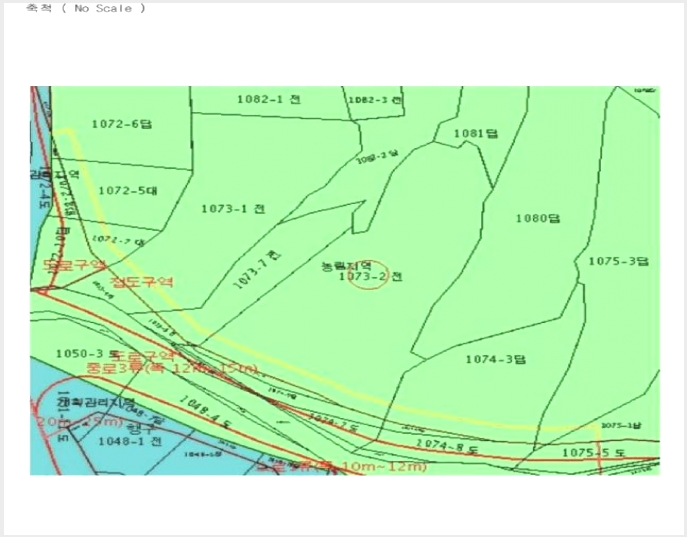
Task: Click the small label 1072-7 대
Action: pyautogui.click(x=118, y=240)
